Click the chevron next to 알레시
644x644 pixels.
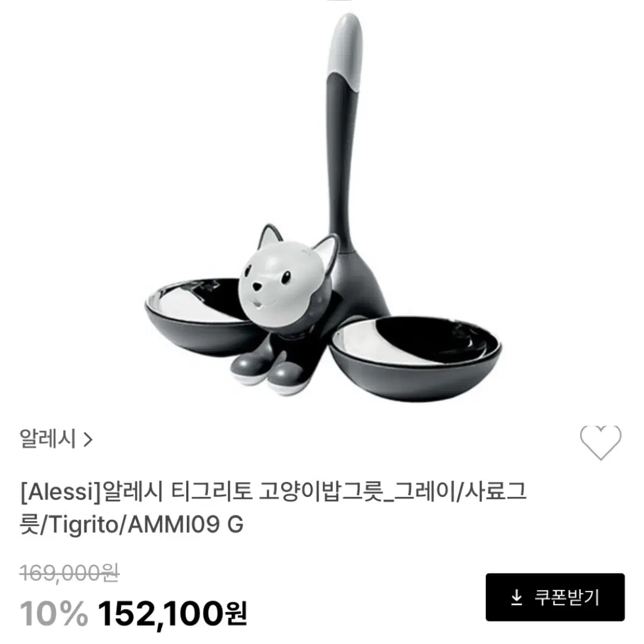[x=89, y=440]
